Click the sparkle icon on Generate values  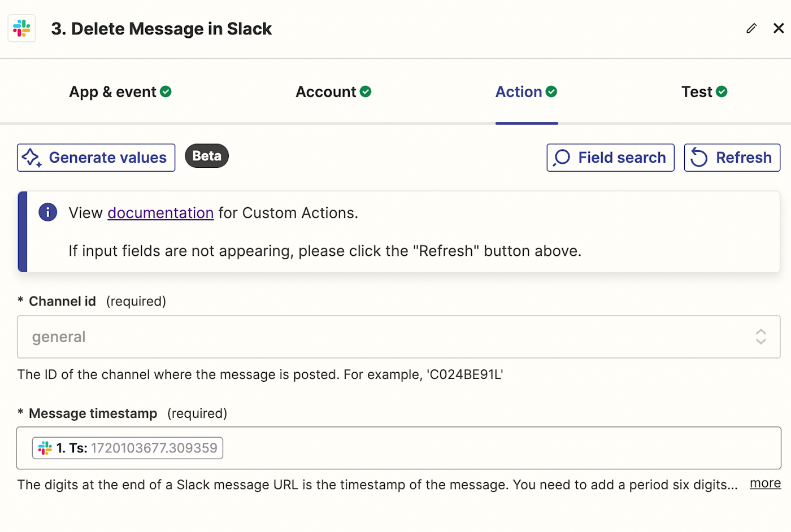click(32, 158)
